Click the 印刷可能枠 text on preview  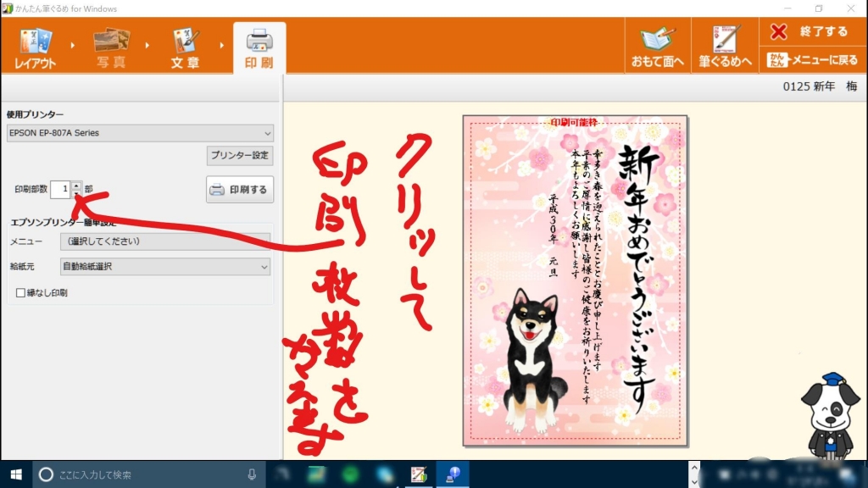(x=574, y=122)
